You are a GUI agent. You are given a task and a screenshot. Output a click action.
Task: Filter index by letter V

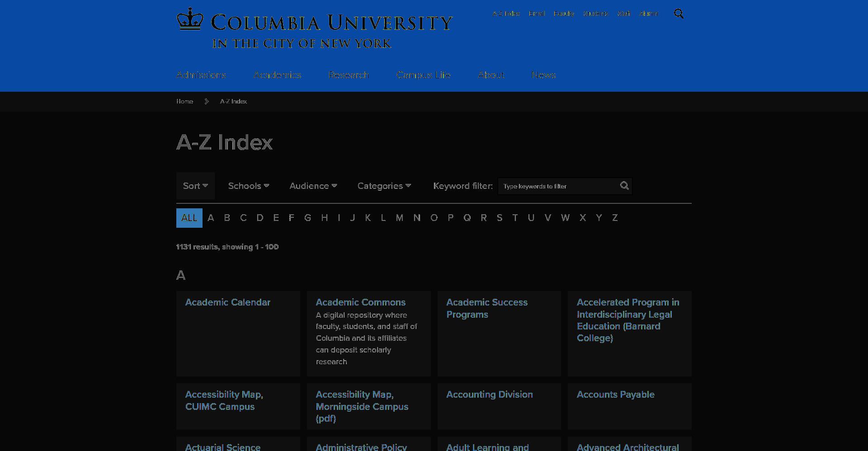(548, 218)
